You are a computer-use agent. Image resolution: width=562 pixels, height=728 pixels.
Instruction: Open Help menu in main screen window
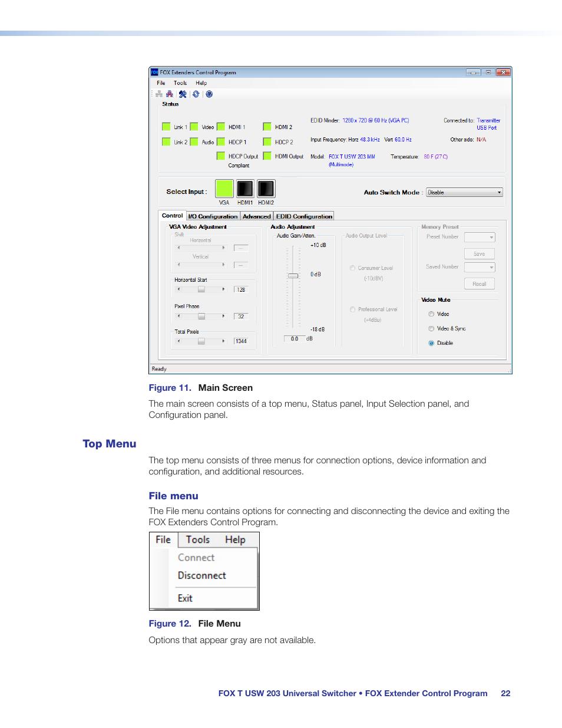(201, 83)
